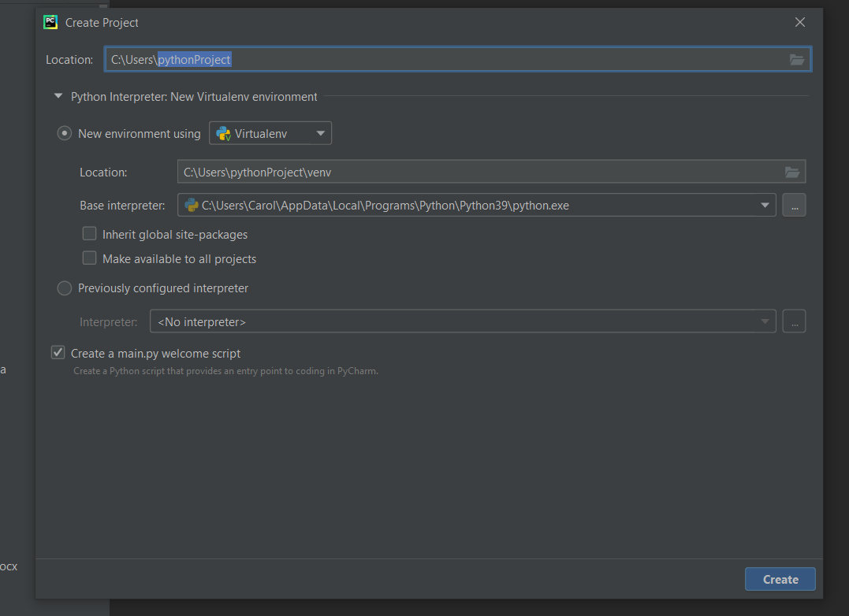Click the Virtualenv Python icon in the combo box

click(224, 134)
